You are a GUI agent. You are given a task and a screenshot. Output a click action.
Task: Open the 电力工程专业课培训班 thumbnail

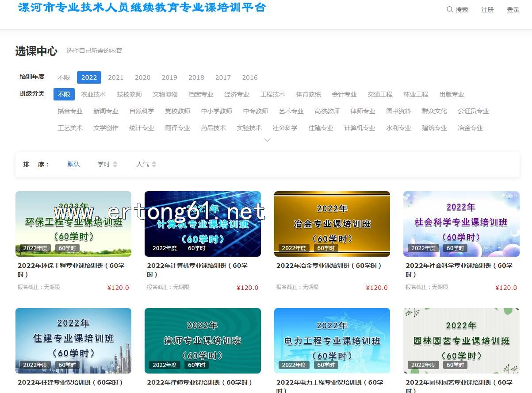coord(332,341)
